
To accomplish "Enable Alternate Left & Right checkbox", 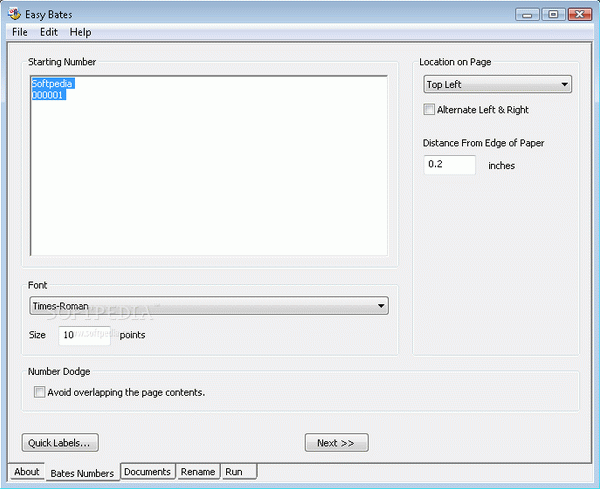I will [x=430, y=110].
